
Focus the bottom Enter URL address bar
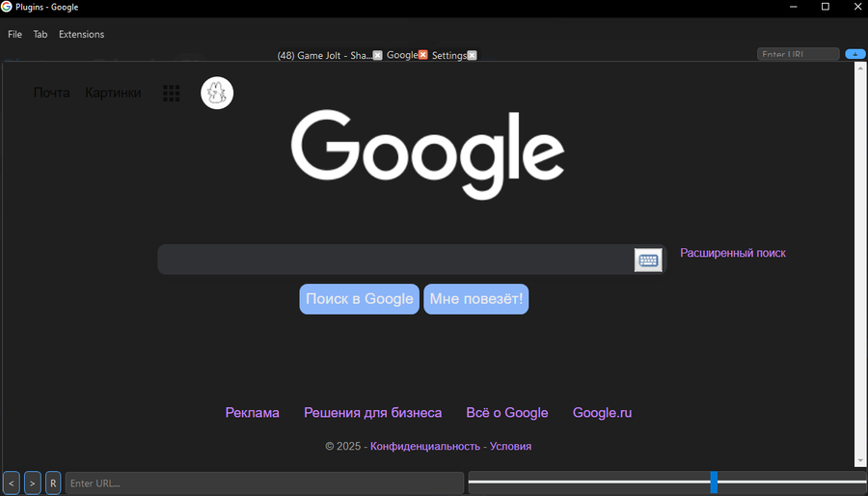tap(264, 483)
